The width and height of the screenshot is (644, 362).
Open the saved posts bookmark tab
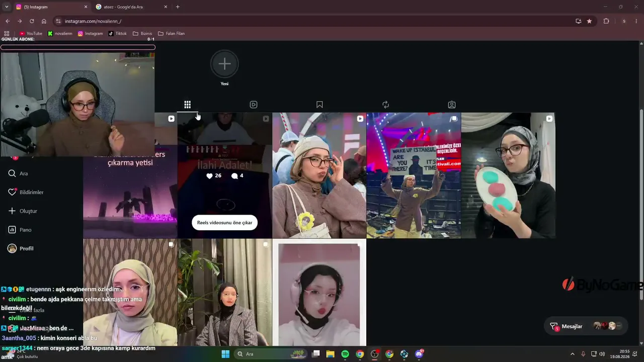[319, 105]
